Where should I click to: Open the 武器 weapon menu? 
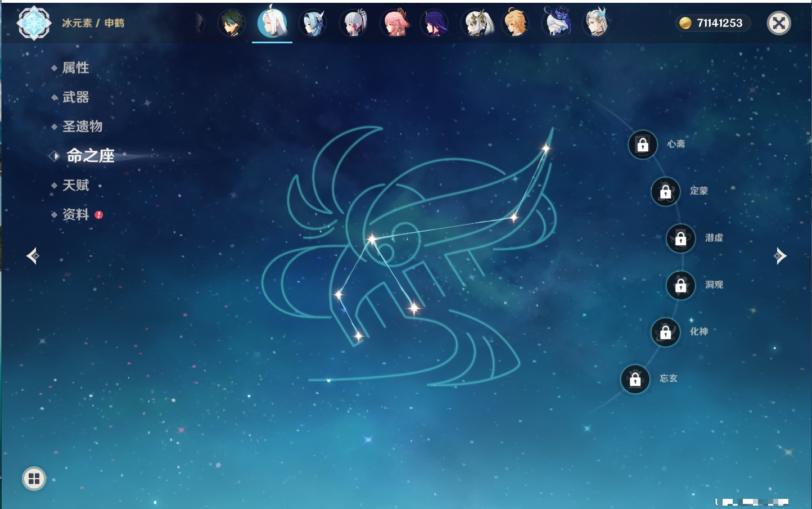click(x=75, y=97)
